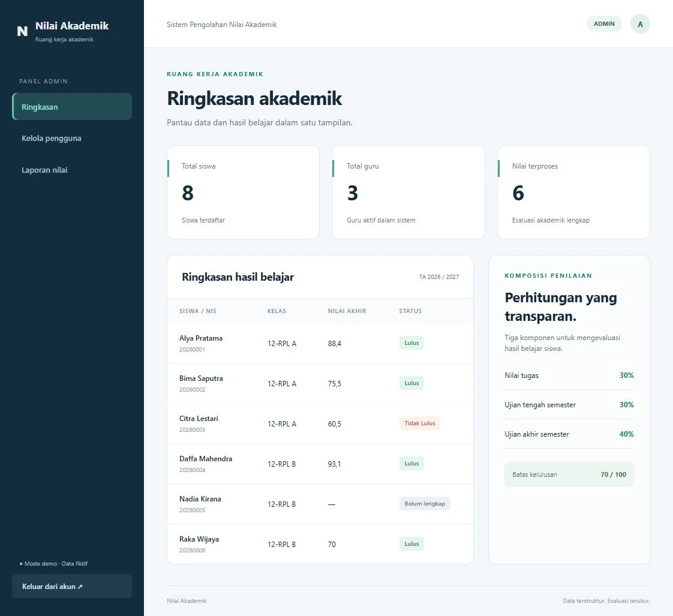Screen dimensions: 673x616
Task: Click the Nilai Akademik sidebar title
Action: 72,26
